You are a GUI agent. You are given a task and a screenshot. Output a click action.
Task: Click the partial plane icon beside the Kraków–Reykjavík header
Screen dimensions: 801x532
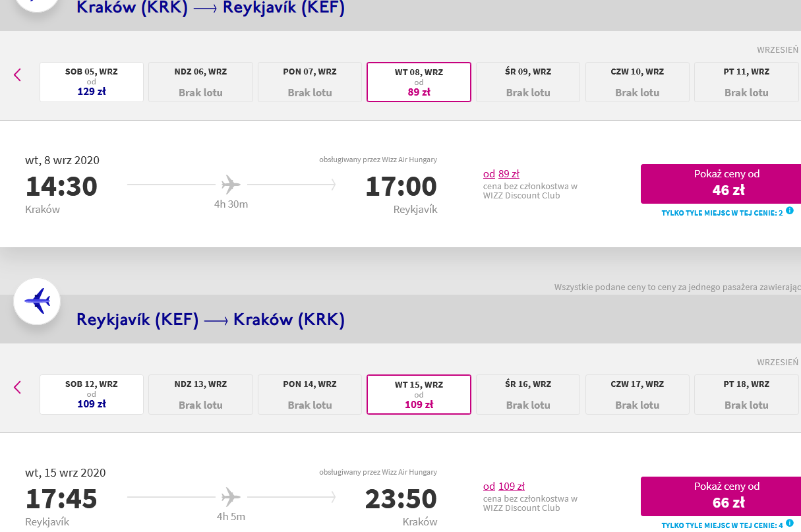(x=37, y=5)
